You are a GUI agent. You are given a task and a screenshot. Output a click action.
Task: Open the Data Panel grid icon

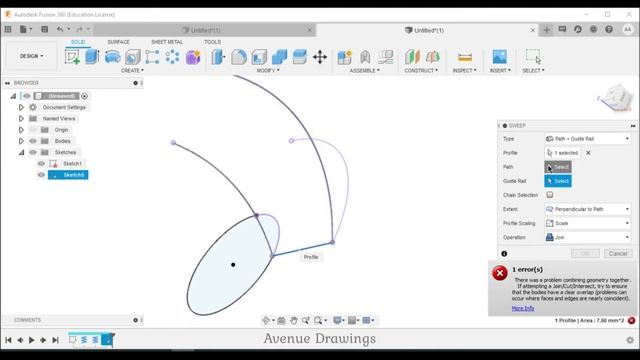(8, 29)
